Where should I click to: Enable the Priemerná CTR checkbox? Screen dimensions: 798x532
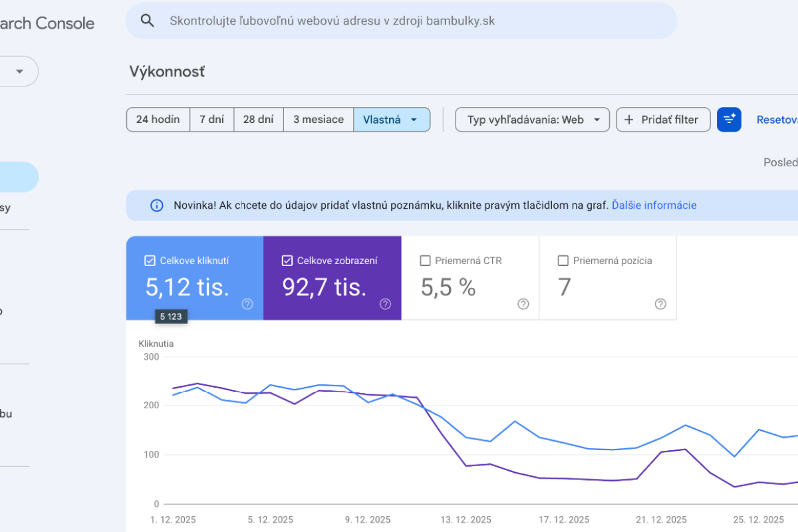click(x=426, y=261)
